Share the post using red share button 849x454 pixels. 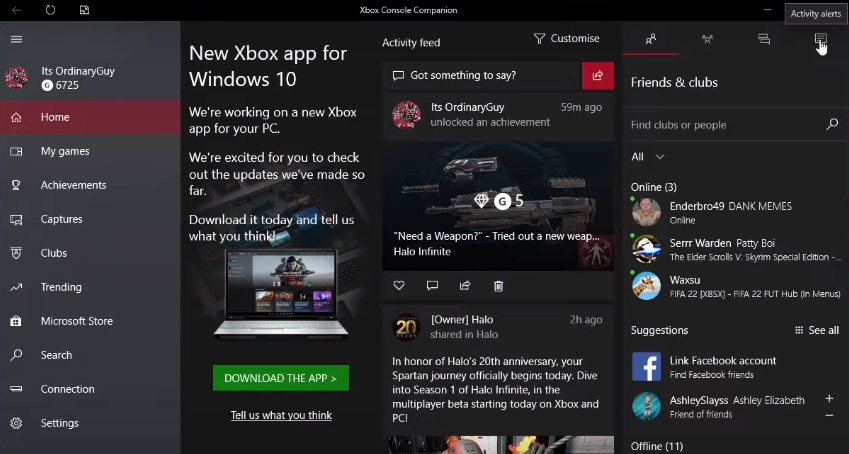(x=598, y=75)
